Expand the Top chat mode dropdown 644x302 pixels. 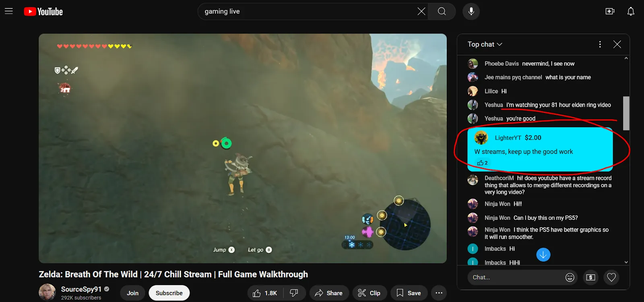(x=485, y=44)
